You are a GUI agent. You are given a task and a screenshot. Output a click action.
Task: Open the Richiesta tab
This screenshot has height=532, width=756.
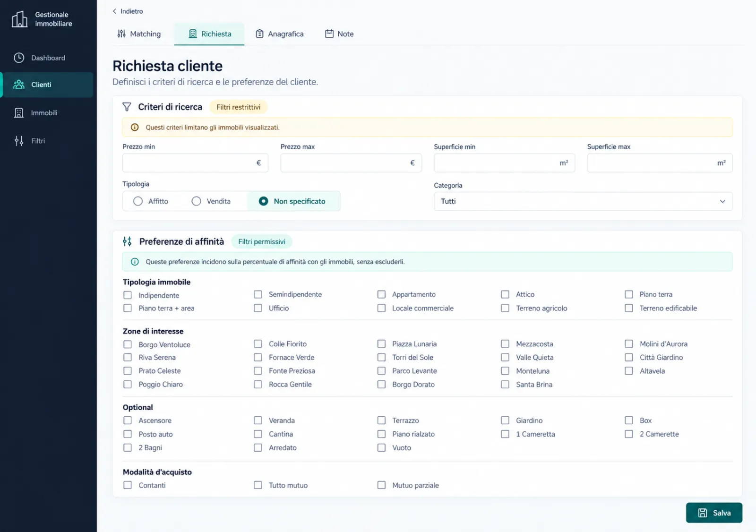click(209, 34)
